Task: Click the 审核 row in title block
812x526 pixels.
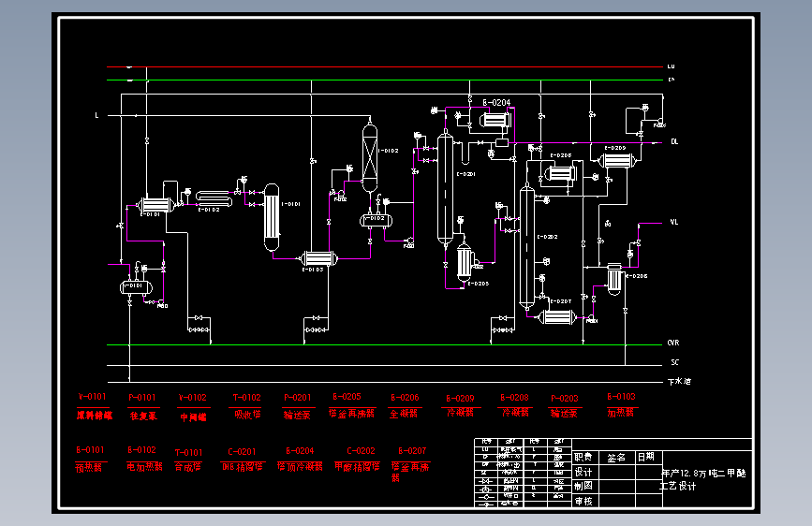Action: point(583,501)
